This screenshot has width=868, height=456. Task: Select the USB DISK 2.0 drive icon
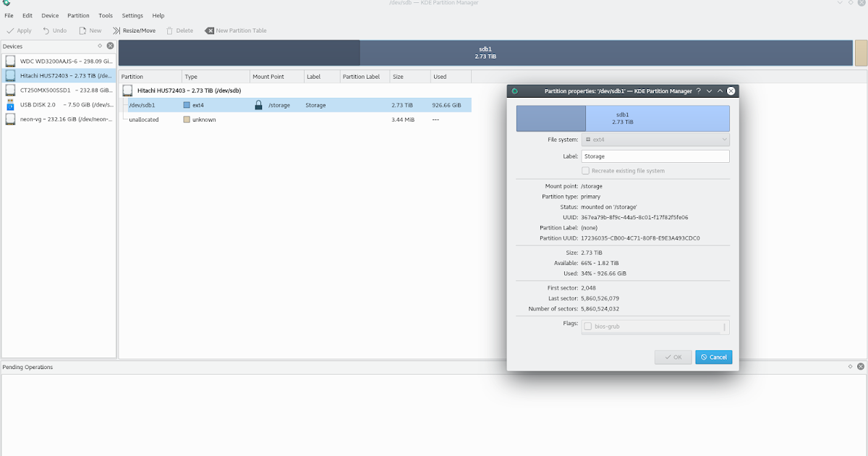(10, 105)
